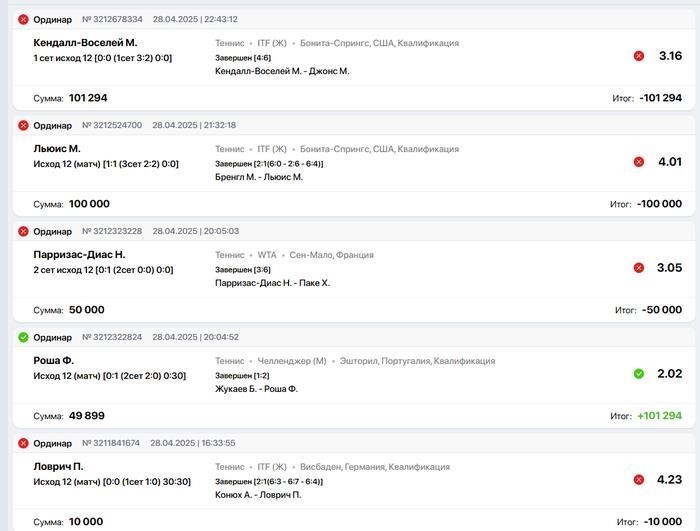Open match Жукаев Б. - Роша Ф.
This screenshot has width=700, height=531.
click(256, 389)
